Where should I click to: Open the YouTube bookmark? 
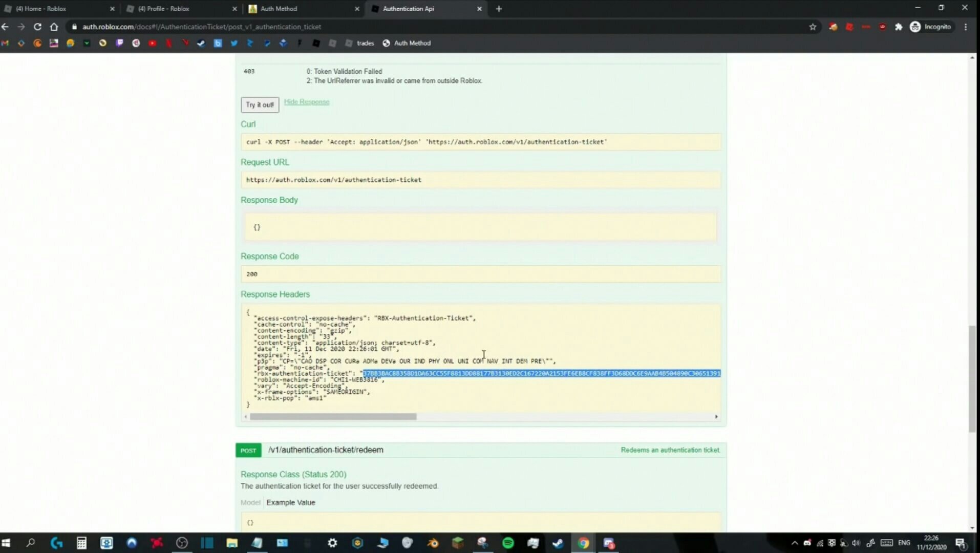[x=152, y=43]
